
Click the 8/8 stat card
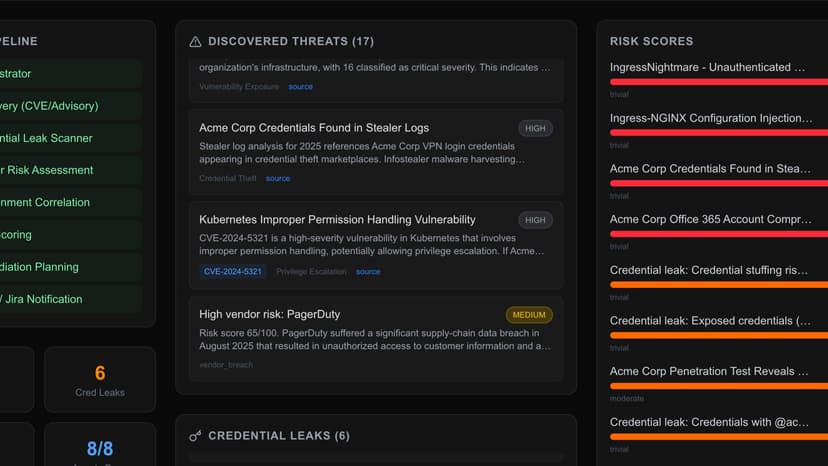(x=100, y=444)
